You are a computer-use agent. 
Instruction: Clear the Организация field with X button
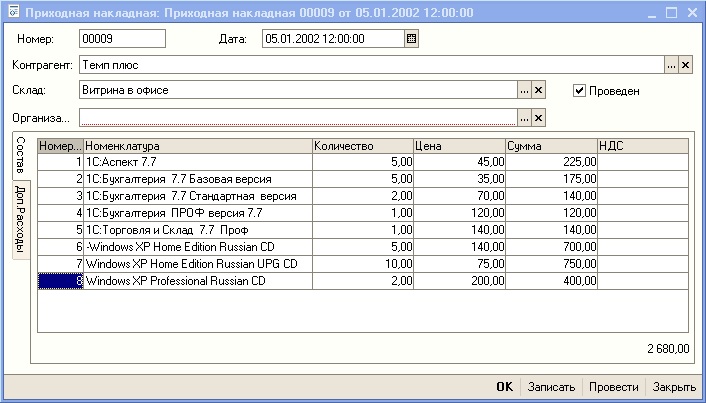click(538, 118)
